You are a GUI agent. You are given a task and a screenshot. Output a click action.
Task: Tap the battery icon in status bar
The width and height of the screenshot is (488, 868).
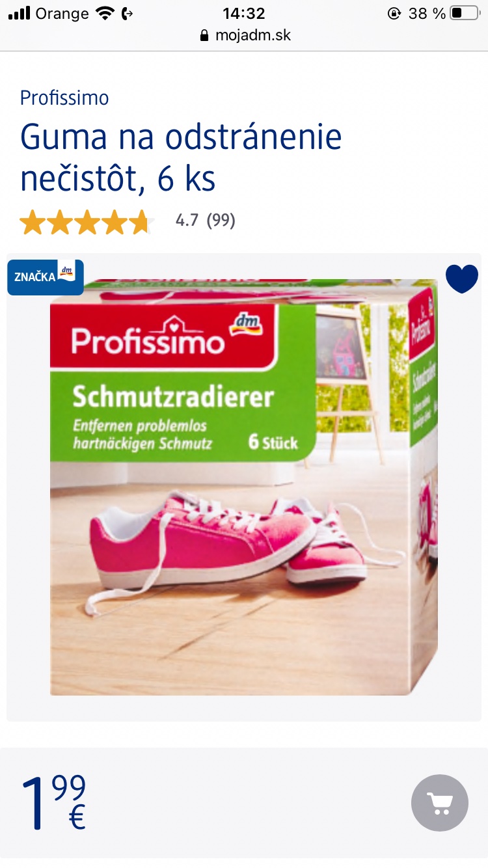[465, 13]
